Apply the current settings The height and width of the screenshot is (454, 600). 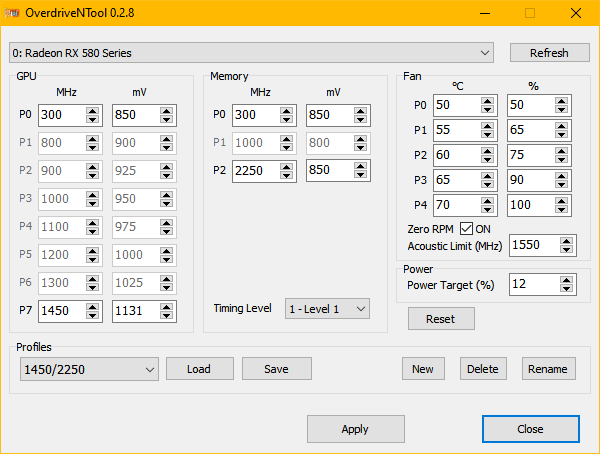point(355,429)
